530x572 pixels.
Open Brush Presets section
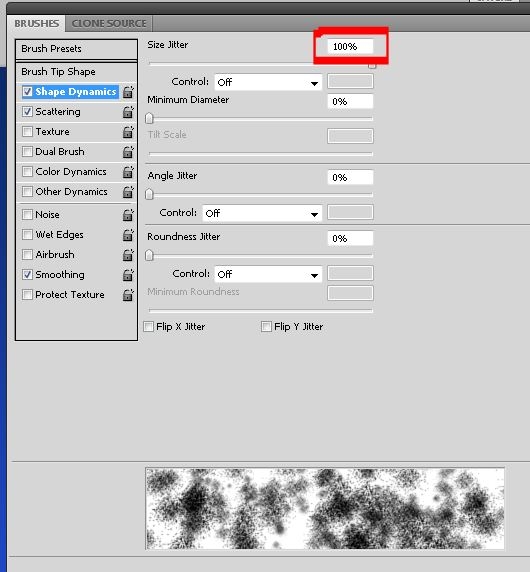pyautogui.click(x=76, y=49)
